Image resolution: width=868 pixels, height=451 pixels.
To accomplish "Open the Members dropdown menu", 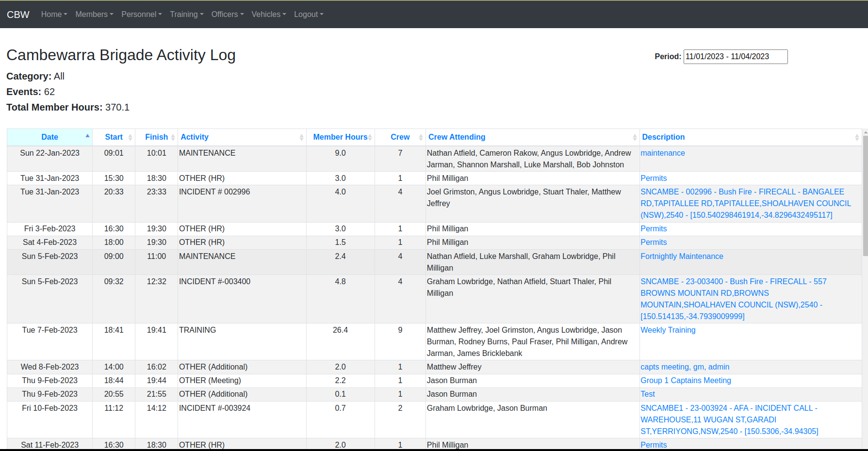I will [94, 15].
